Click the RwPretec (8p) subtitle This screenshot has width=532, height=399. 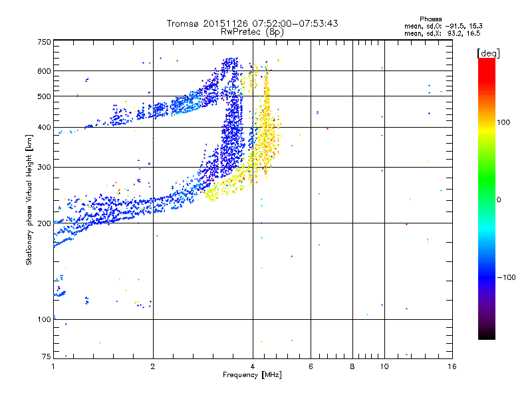252,31
